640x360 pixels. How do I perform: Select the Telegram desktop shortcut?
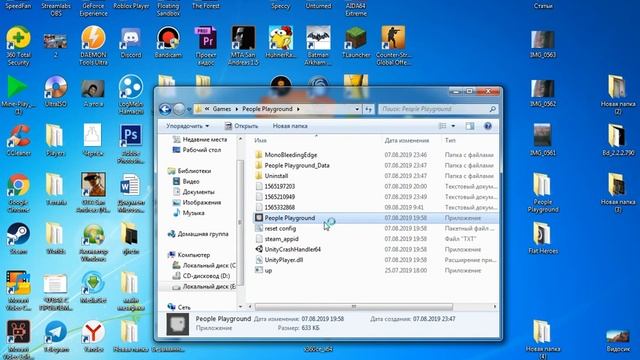click(56, 336)
